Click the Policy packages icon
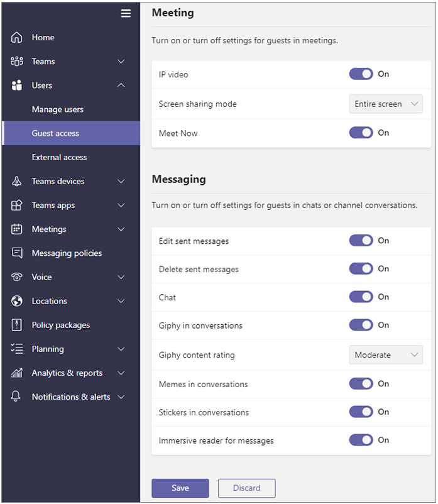Viewport: 438px width, 504px height. click(x=17, y=325)
